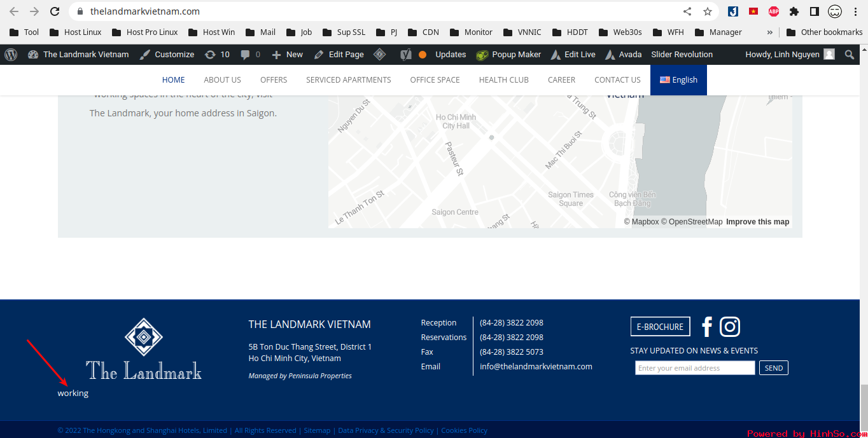Open the Host Win bookmarks folder
The width and height of the screenshot is (868, 438).
click(x=211, y=32)
